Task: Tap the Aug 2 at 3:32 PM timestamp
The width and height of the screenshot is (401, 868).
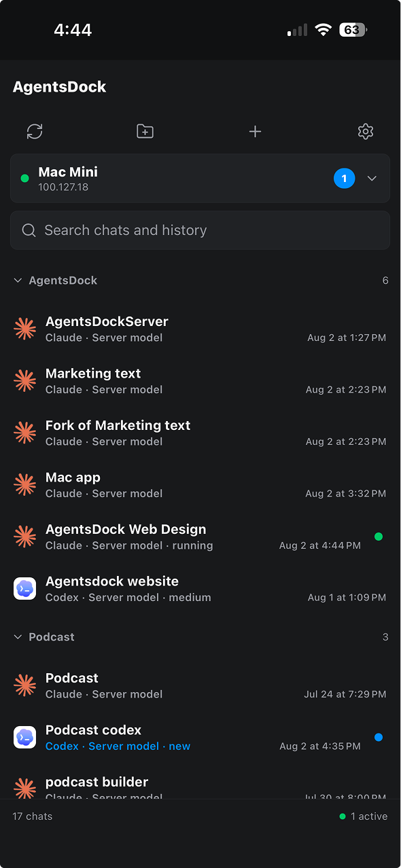Action: [346, 494]
